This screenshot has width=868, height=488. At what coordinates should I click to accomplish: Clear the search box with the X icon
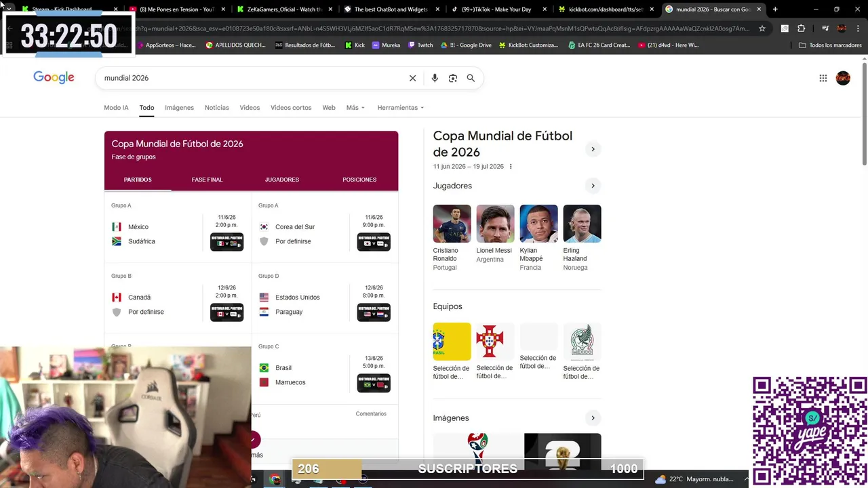412,78
